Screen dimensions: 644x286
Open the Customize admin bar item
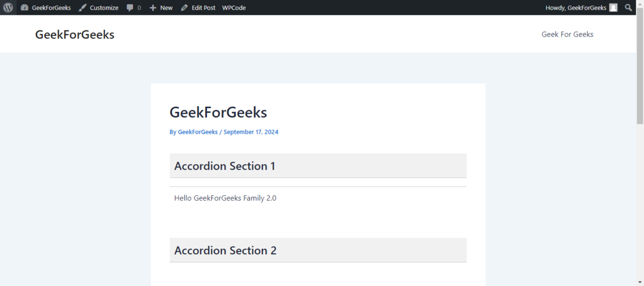pyautogui.click(x=98, y=7)
